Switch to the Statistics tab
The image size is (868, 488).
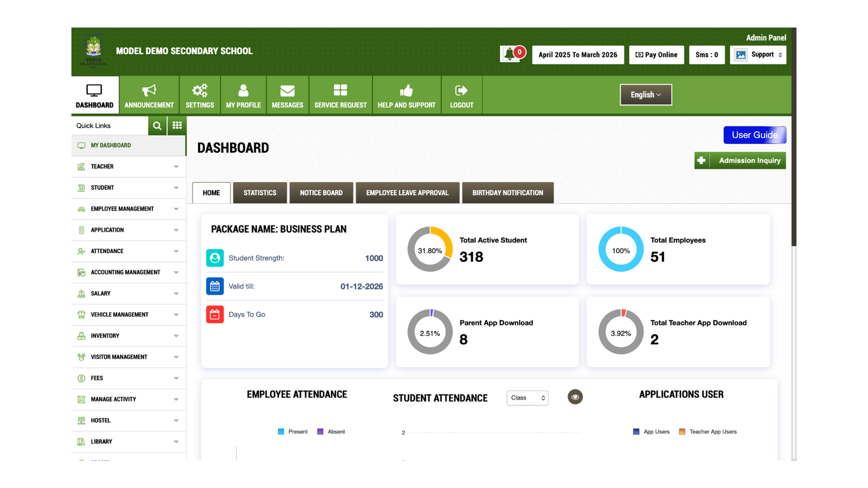coord(259,192)
